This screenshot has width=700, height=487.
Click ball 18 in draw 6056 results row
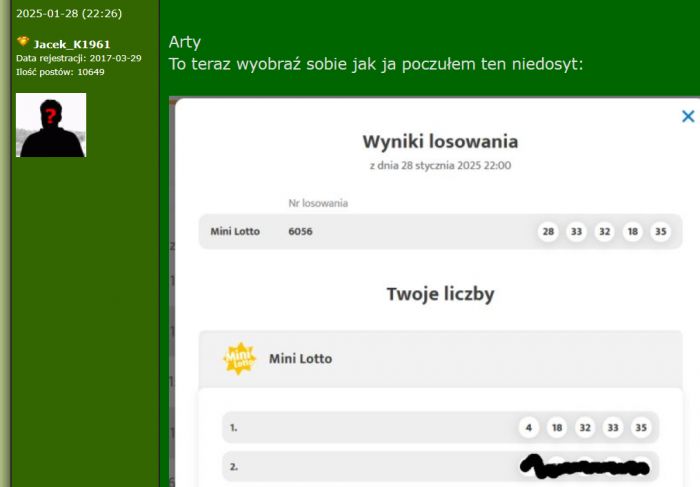[633, 231]
